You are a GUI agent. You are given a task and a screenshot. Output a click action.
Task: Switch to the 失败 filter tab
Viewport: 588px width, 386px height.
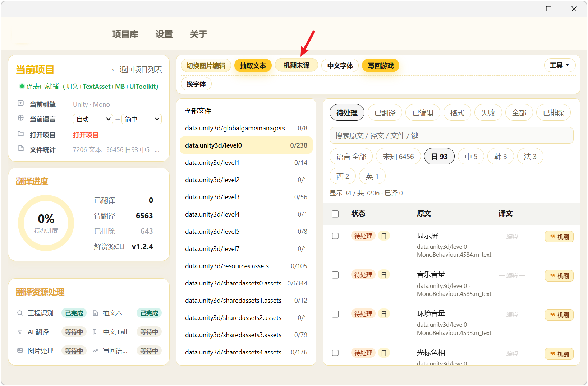point(488,113)
